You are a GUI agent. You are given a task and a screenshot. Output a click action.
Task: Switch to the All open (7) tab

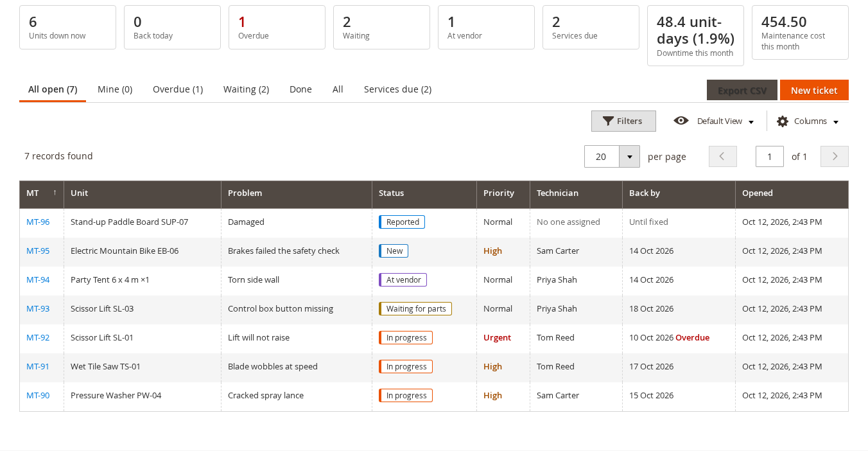(x=53, y=89)
